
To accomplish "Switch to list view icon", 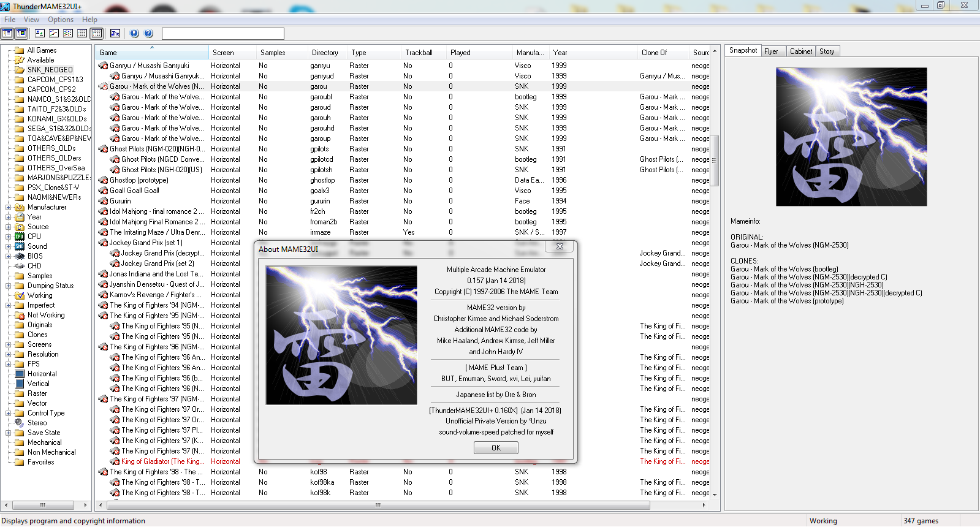I will click(68, 33).
